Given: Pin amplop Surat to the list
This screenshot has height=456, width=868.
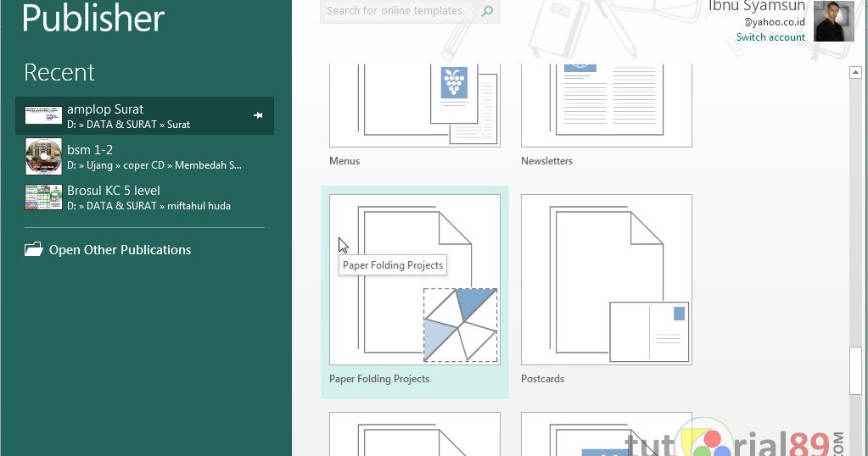Looking at the screenshot, I should [258, 115].
